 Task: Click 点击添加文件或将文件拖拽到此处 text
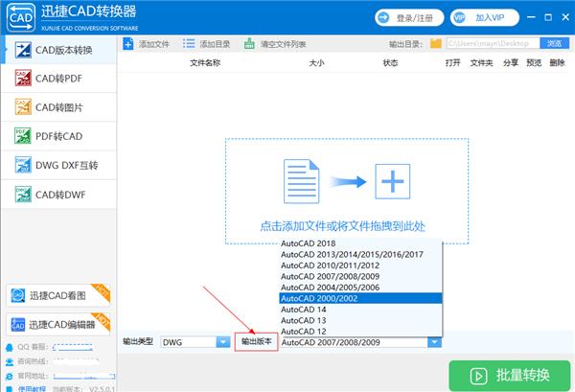tap(342, 226)
